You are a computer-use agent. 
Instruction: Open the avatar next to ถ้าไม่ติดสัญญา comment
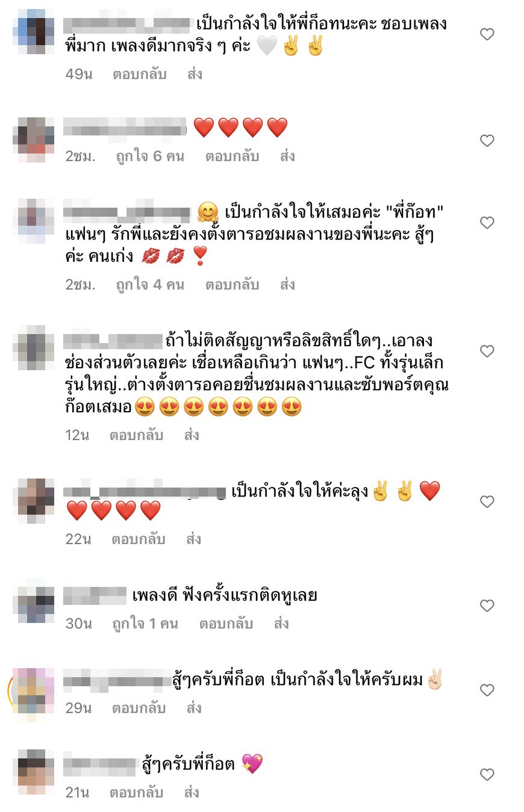click(x=34, y=348)
